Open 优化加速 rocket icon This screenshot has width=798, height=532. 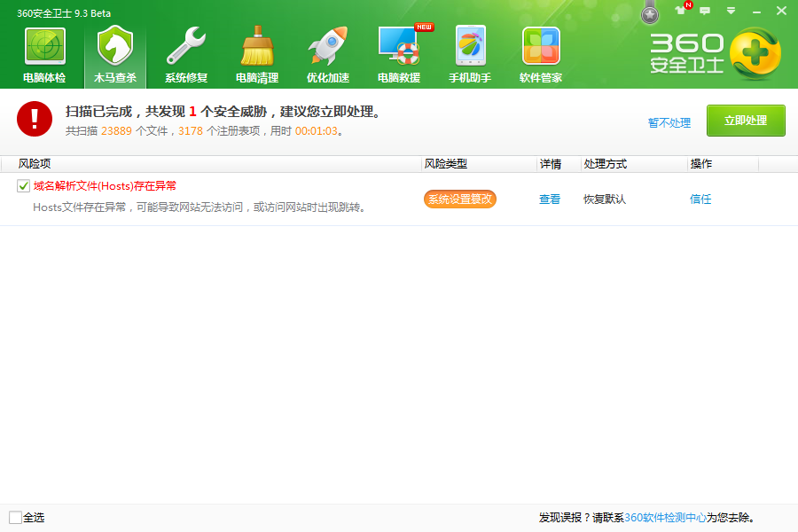pos(328,46)
